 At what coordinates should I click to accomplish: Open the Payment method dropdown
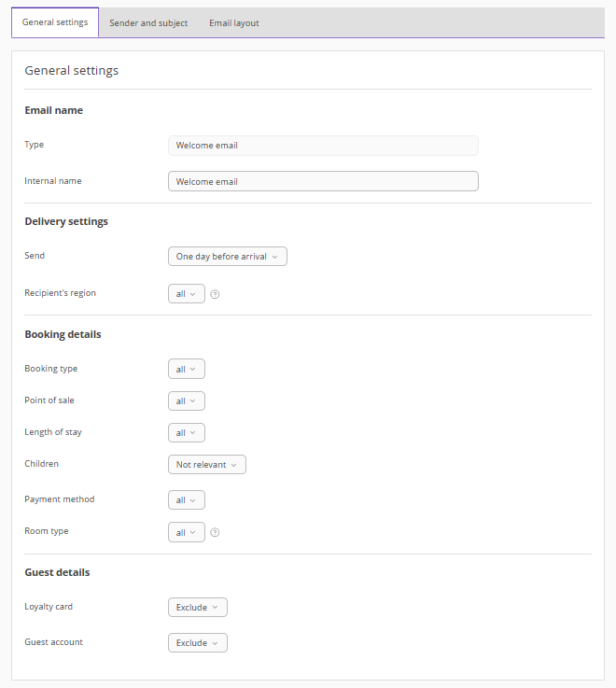pos(187,500)
